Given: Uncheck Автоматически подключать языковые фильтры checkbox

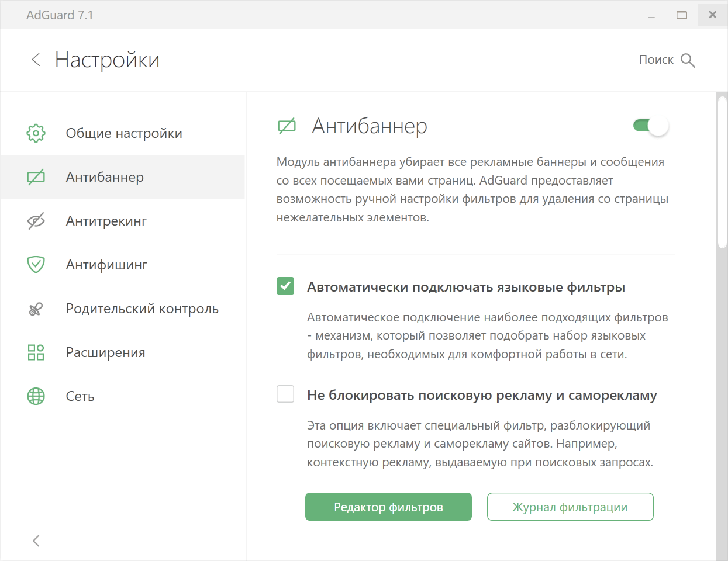Looking at the screenshot, I should point(285,286).
